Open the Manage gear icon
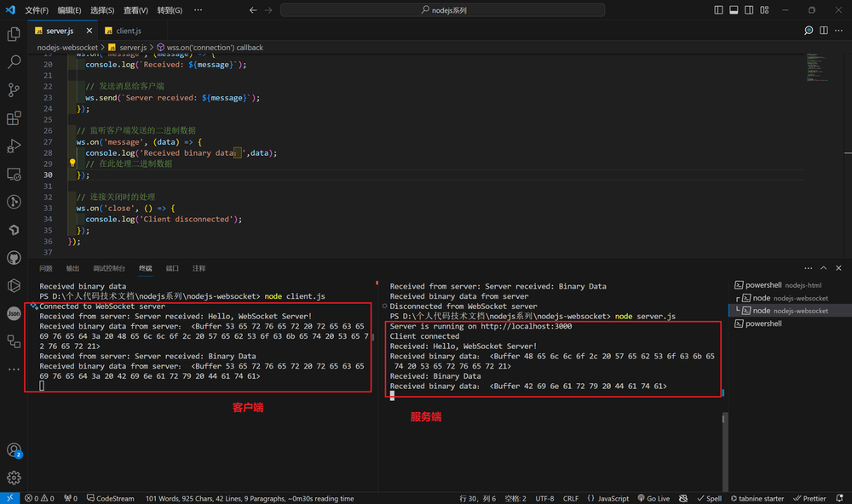852x504 pixels. click(x=13, y=478)
